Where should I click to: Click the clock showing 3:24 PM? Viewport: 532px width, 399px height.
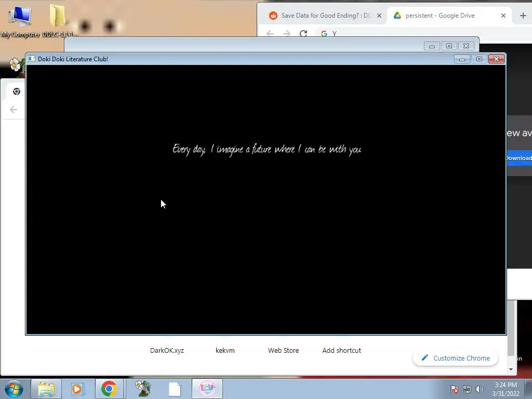pyautogui.click(x=506, y=389)
